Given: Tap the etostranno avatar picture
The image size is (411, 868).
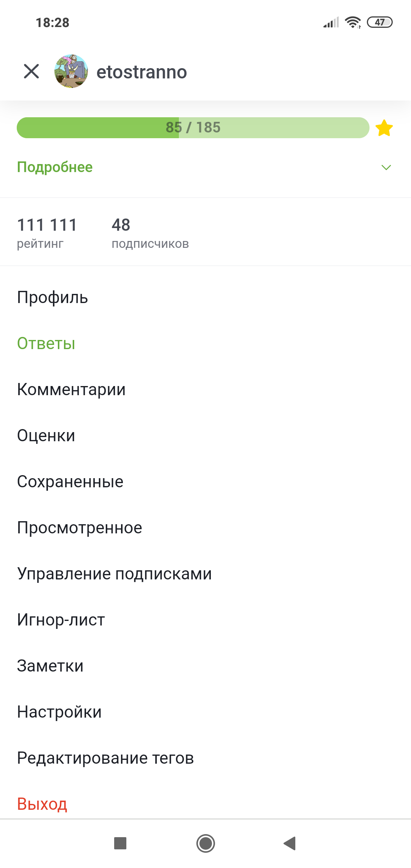Looking at the screenshot, I should [71, 71].
